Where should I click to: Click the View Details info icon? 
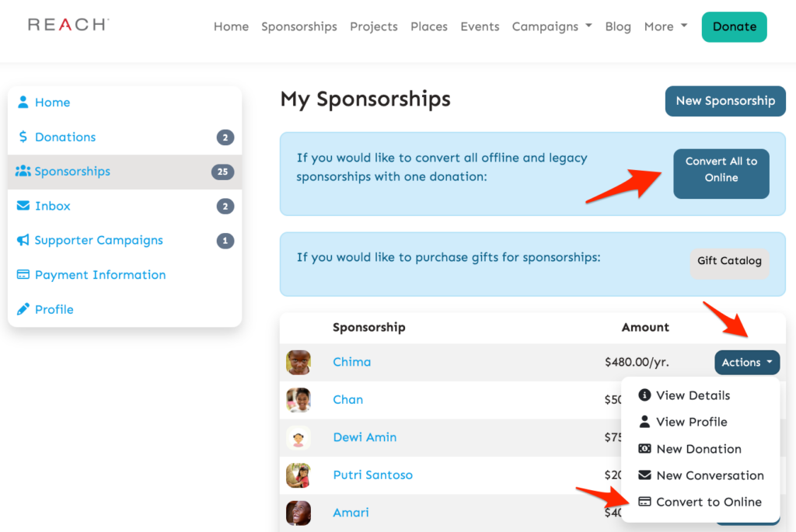click(644, 395)
